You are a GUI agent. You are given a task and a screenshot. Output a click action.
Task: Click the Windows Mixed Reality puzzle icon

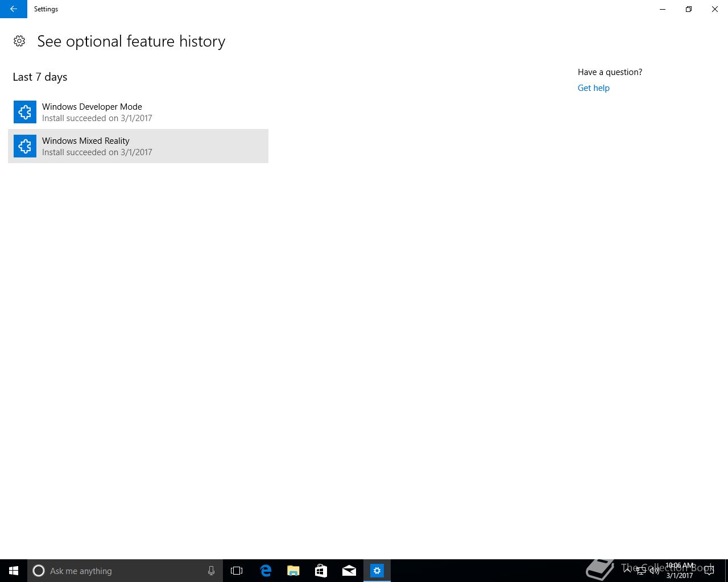[x=25, y=146]
